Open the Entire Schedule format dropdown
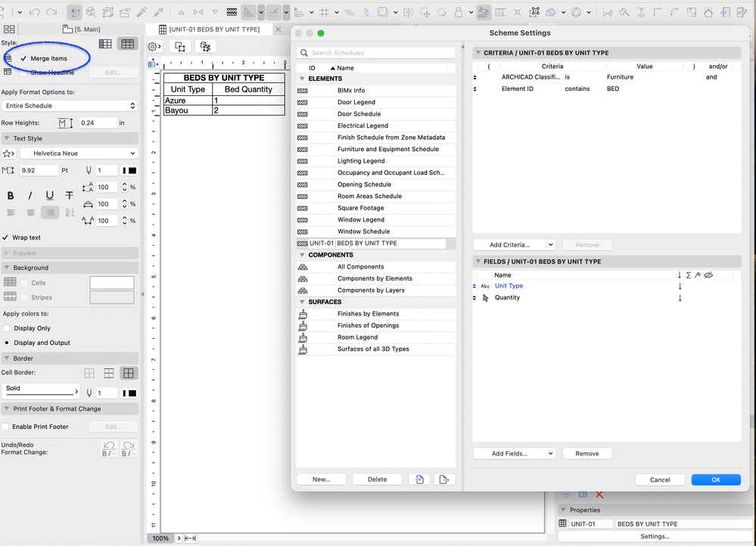The height and width of the screenshot is (546, 756). (x=69, y=106)
